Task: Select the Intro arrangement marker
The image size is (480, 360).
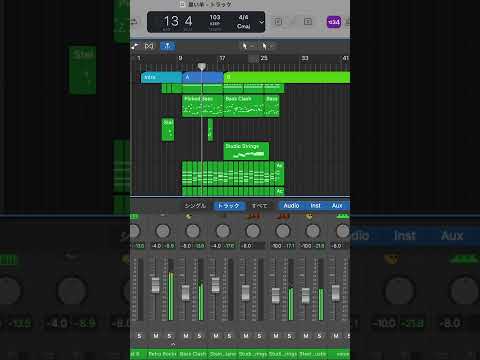Action: point(161,77)
